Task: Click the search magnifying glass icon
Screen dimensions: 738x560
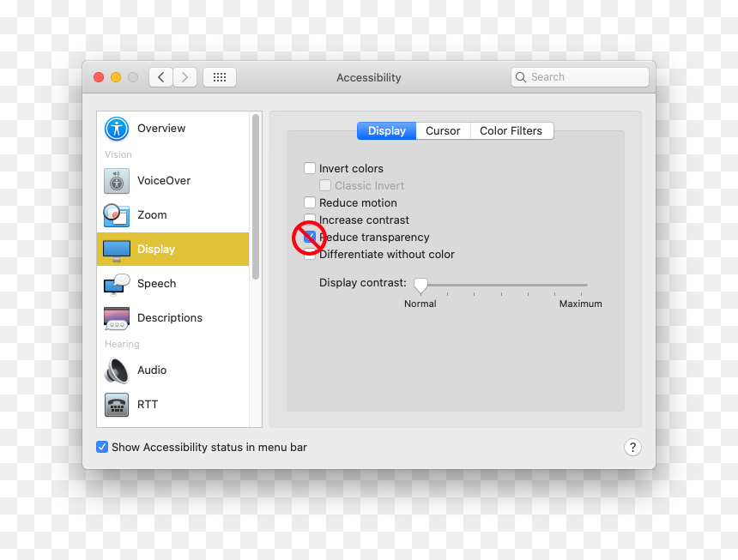Action: (521, 77)
